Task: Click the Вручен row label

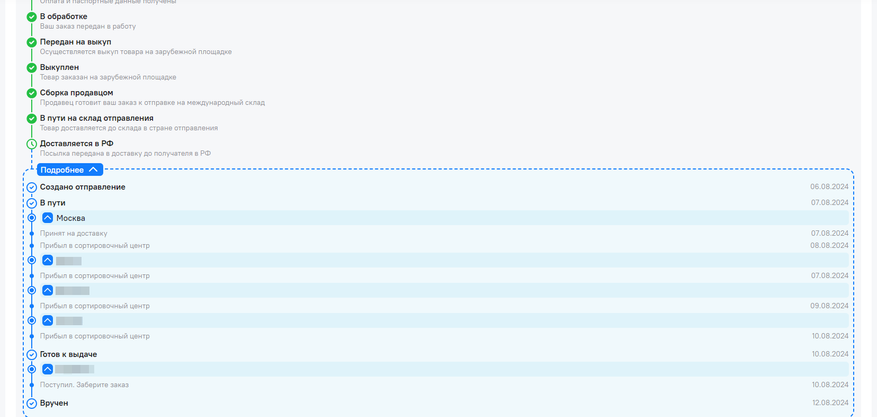Action: click(54, 403)
